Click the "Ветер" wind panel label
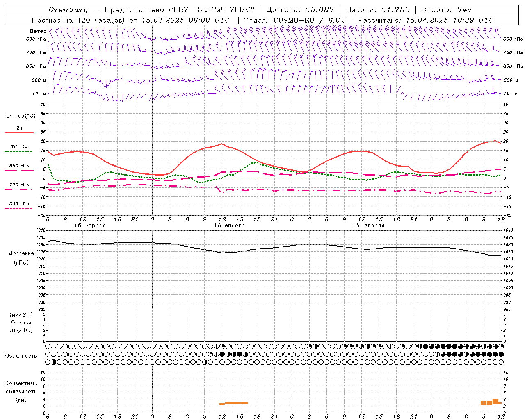Screen dimensions: 525x420 [38, 31]
